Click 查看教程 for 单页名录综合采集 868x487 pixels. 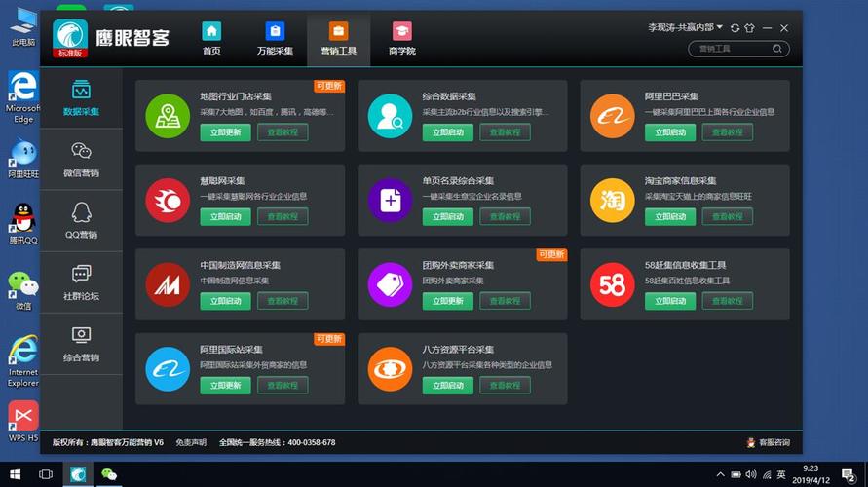click(x=505, y=216)
